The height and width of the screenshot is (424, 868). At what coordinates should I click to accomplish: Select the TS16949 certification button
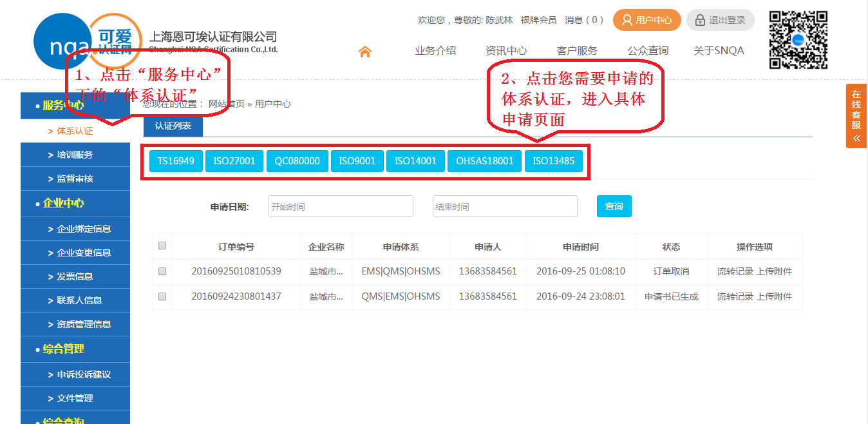click(176, 161)
